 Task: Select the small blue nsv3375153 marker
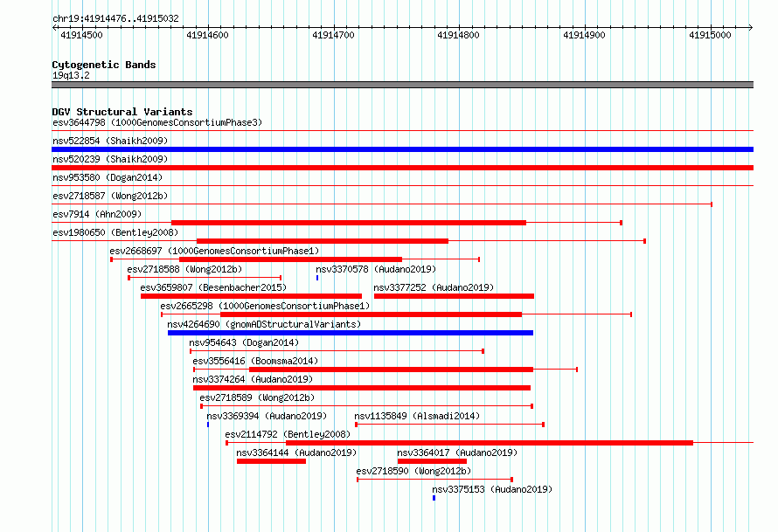click(434, 498)
